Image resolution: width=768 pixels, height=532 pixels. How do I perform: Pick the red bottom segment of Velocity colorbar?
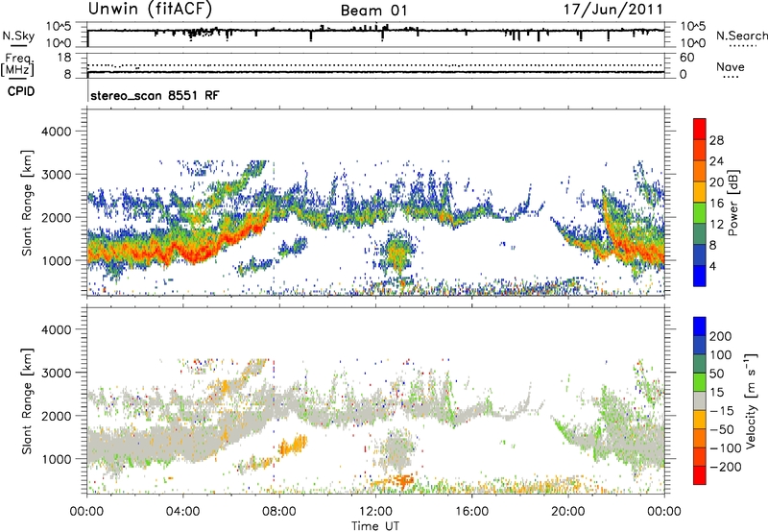point(700,475)
